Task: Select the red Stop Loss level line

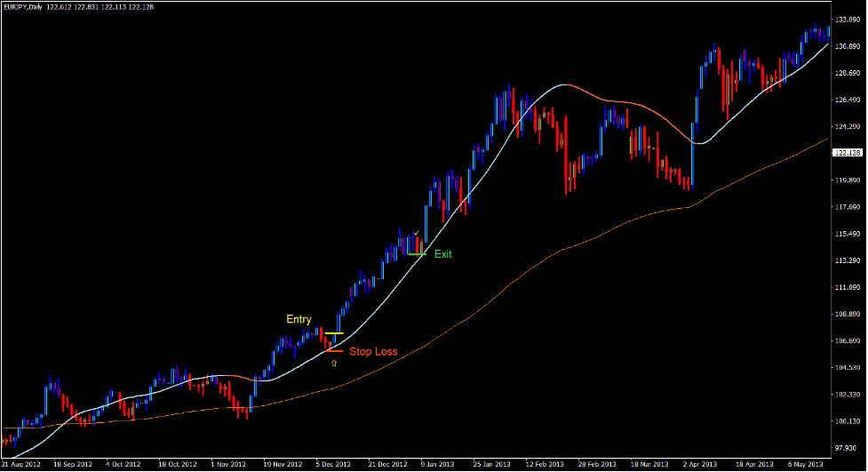Action: coord(334,351)
